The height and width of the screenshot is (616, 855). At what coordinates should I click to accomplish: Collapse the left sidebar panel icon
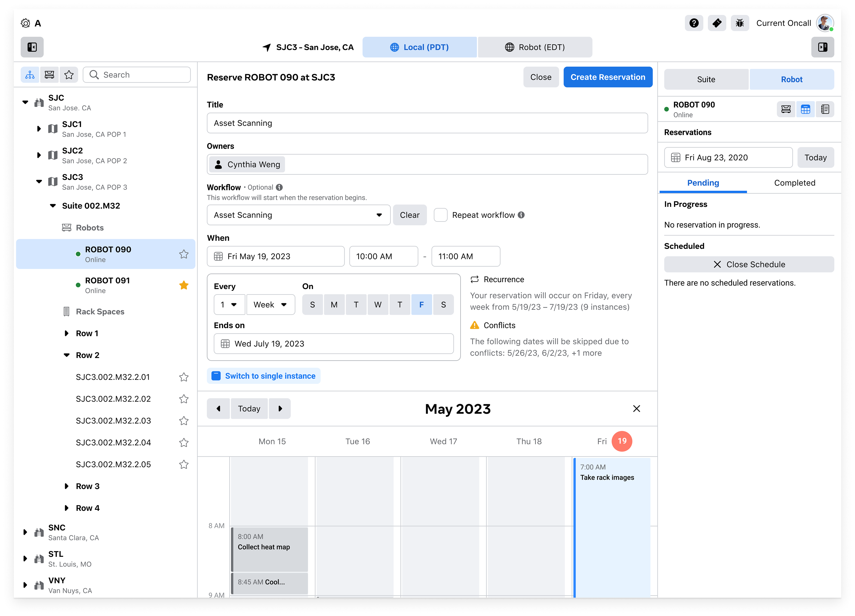[32, 47]
